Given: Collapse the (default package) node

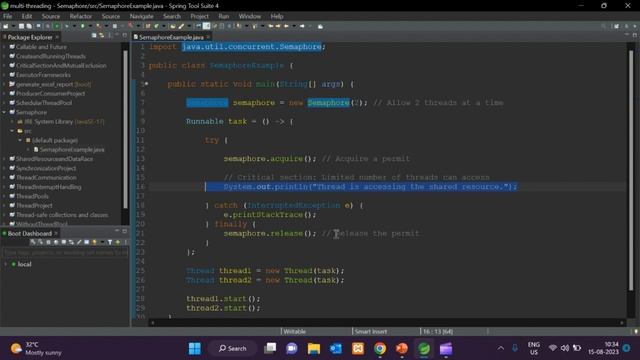Looking at the screenshot, I should (x=20, y=140).
